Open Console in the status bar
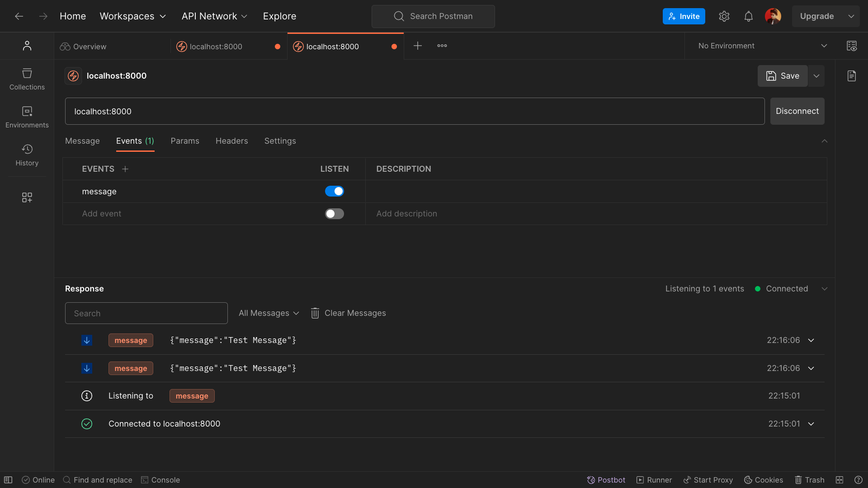Viewport: 868px width, 488px height. [160, 480]
